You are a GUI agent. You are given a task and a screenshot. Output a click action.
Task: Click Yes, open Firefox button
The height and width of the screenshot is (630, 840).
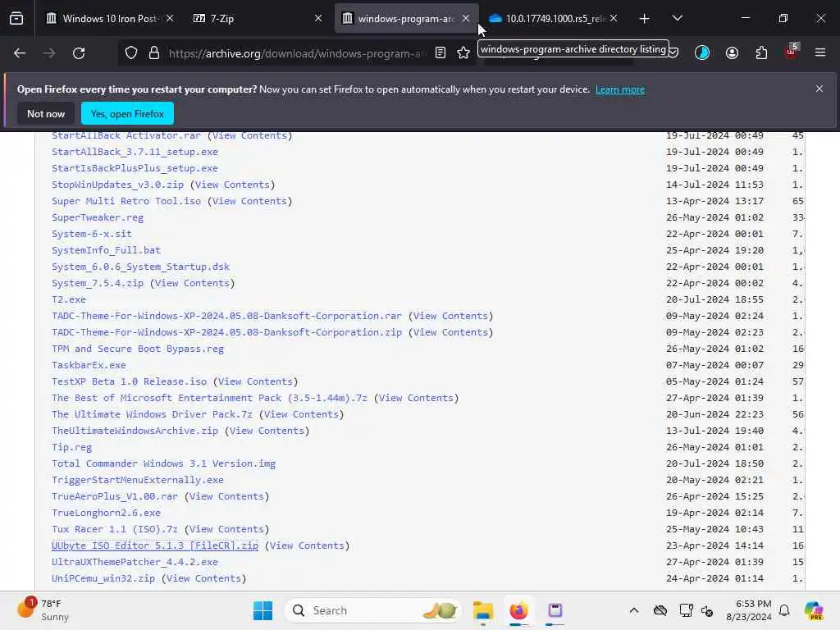point(127,113)
